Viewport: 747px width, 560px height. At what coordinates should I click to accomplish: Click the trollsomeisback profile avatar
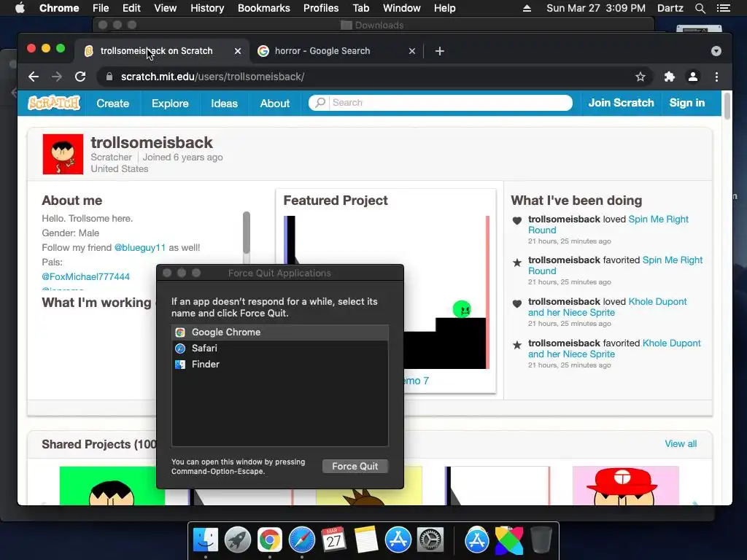tap(63, 155)
